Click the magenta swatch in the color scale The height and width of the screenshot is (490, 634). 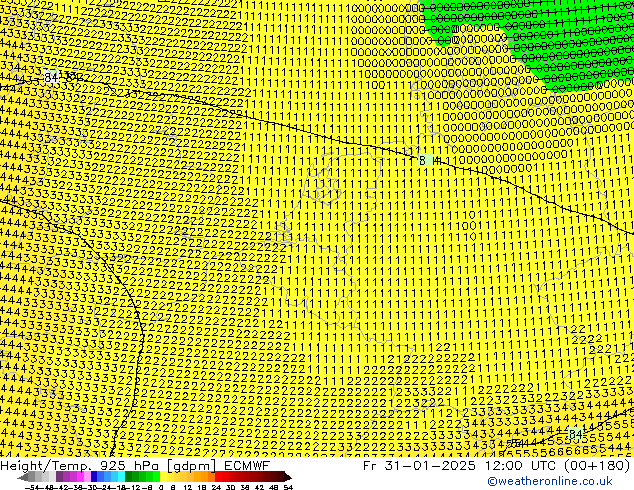[x=80, y=476]
